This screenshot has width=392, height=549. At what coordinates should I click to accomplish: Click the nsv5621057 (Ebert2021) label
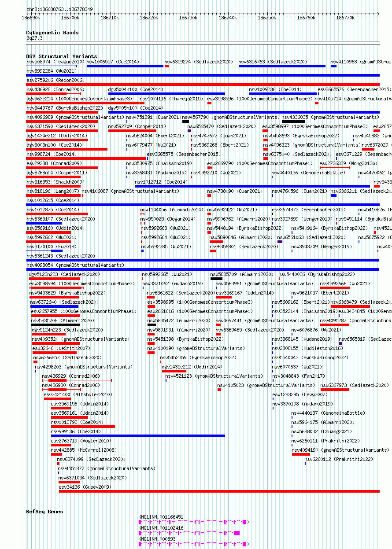pos(320,293)
